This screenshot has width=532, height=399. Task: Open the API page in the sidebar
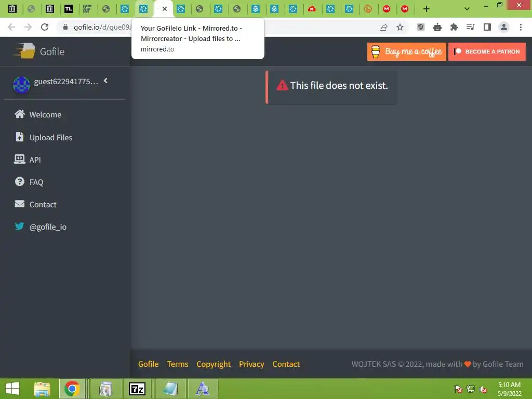click(x=28, y=159)
